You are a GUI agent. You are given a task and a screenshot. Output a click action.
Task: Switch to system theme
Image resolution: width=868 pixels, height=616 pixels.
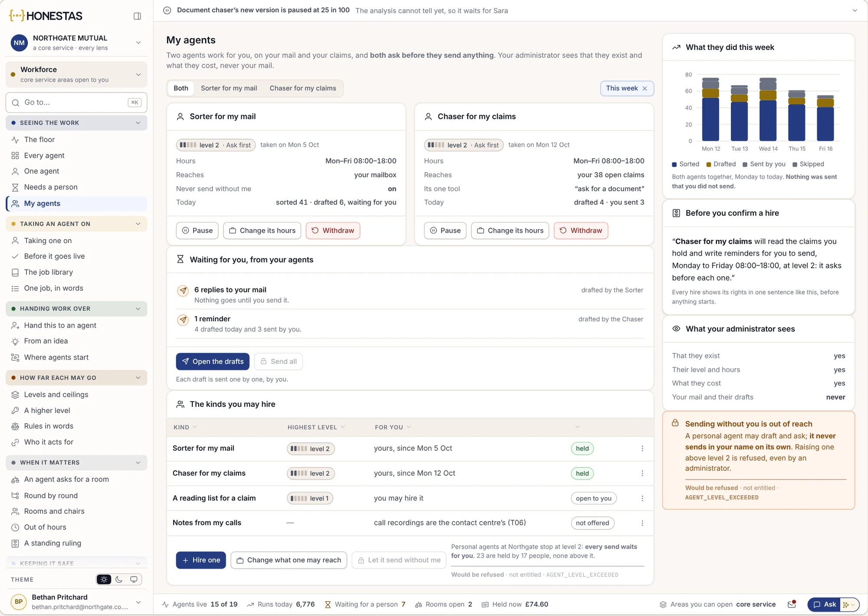134,580
